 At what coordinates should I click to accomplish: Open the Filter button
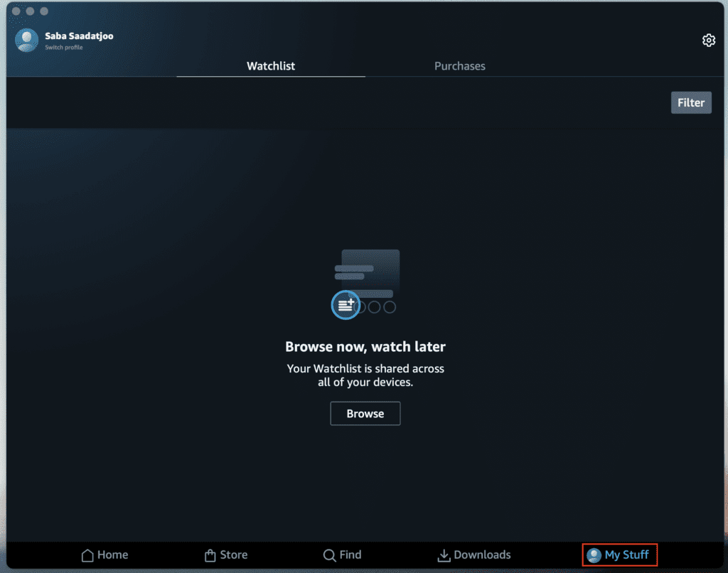click(691, 102)
